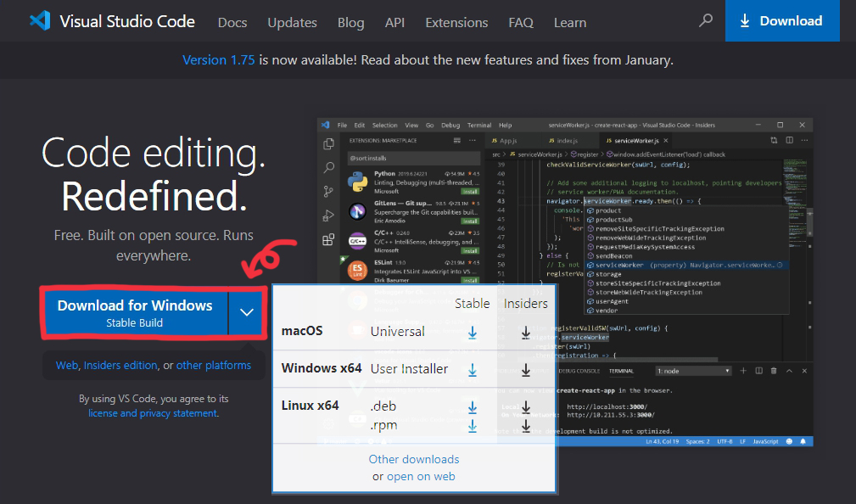The image size is (856, 504).
Task: Click the new terminal plus icon
Action: click(743, 371)
